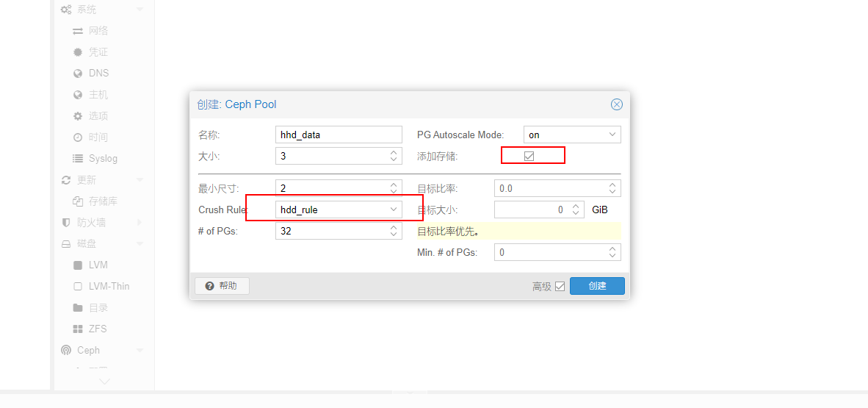Click the folder icon beside 目录

[x=78, y=308]
